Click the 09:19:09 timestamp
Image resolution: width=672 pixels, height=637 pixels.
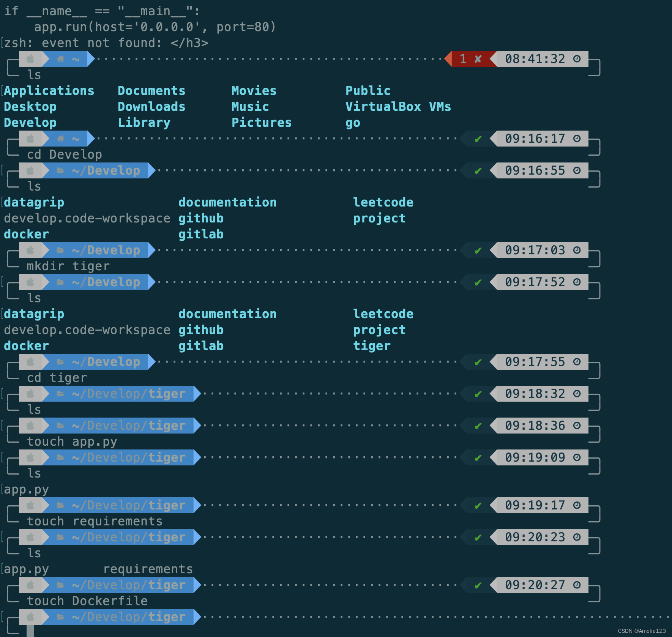tap(535, 457)
